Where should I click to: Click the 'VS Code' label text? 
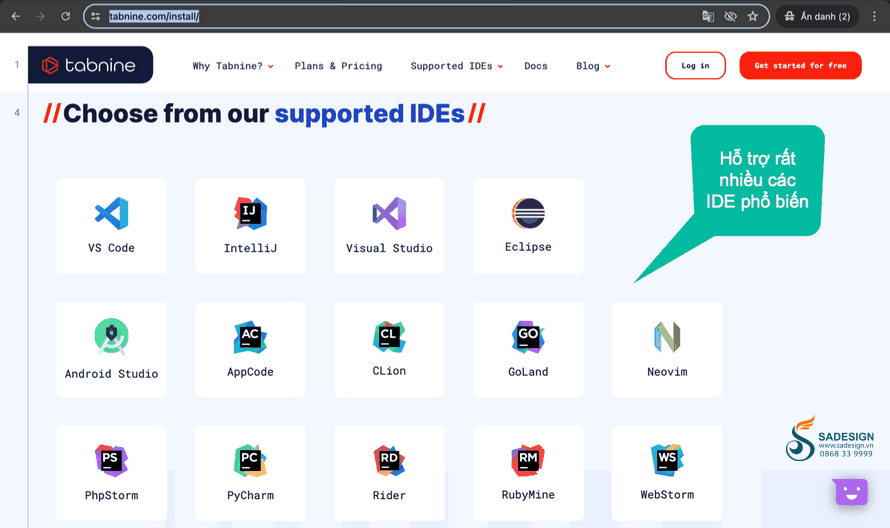[111, 248]
